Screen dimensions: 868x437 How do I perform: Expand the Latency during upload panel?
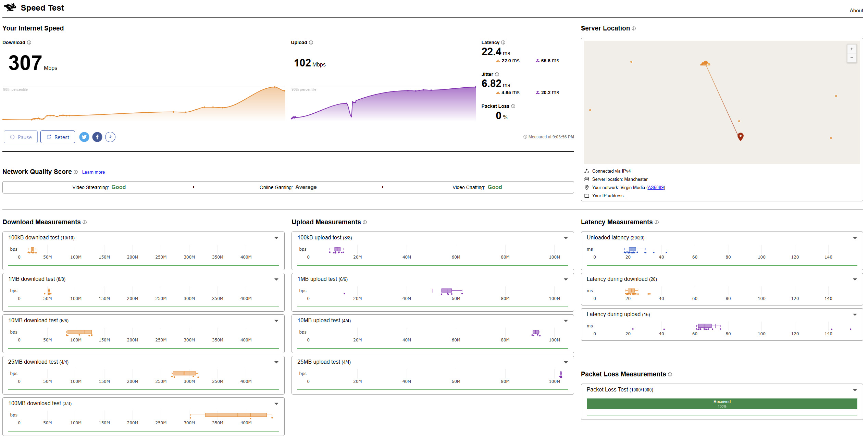pyautogui.click(x=855, y=315)
